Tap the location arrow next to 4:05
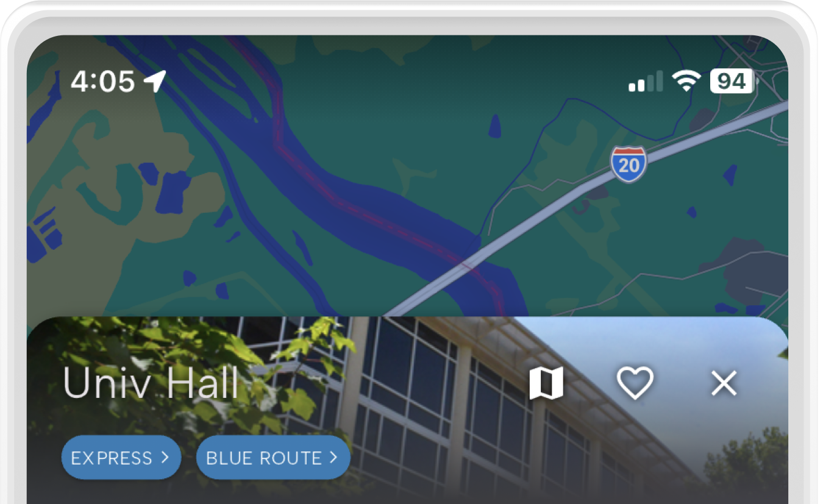The width and height of the screenshot is (823, 504). point(155,81)
